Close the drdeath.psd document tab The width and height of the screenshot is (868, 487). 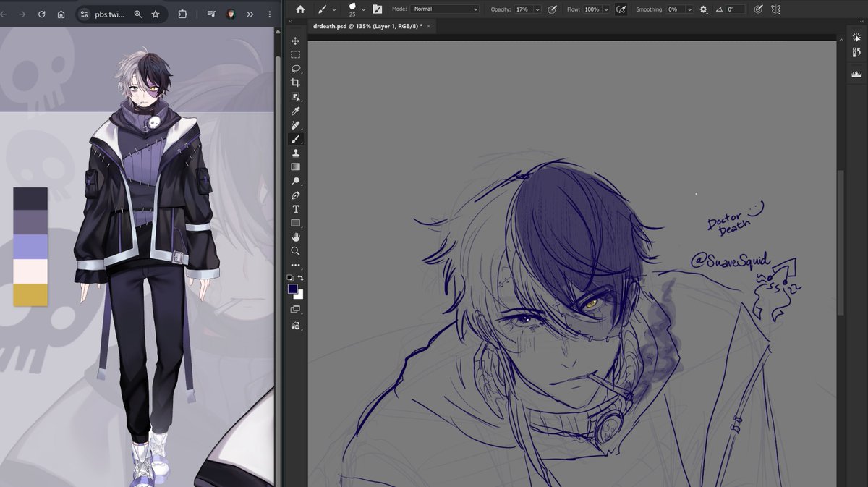click(x=429, y=26)
